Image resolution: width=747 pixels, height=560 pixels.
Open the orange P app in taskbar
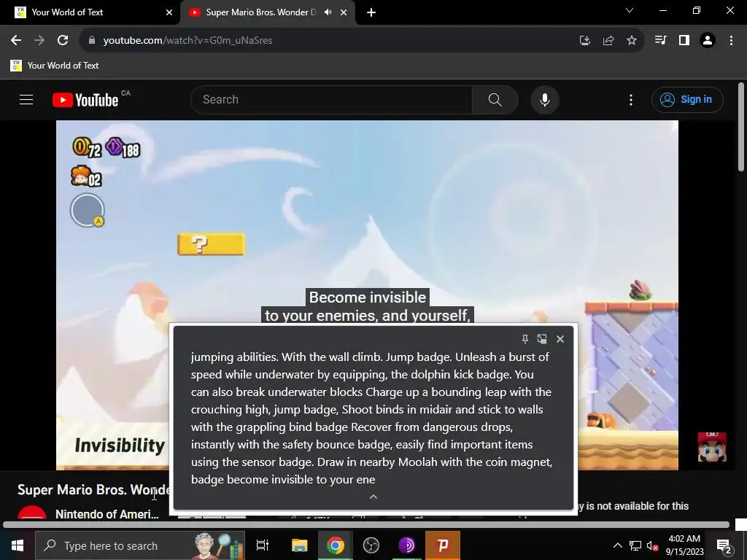(443, 545)
